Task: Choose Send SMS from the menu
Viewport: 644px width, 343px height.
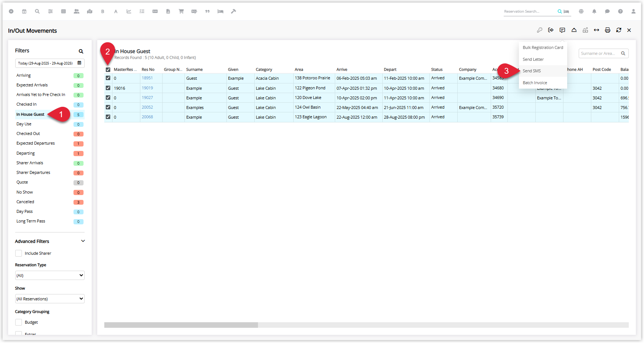Action: [x=543, y=71]
